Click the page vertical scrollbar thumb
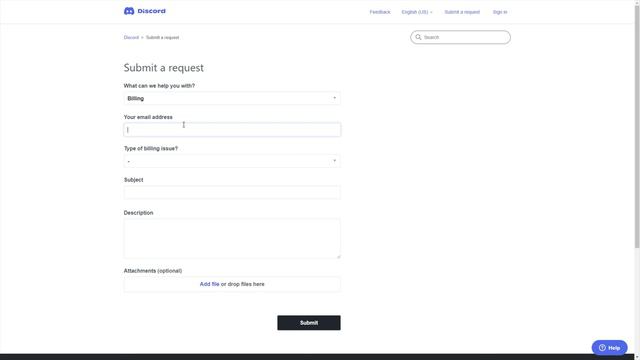 637,127
